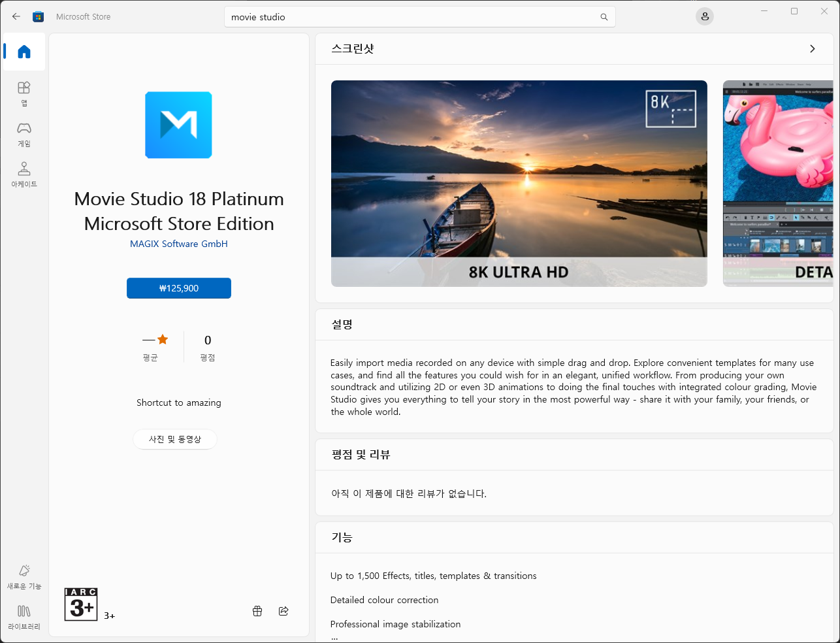This screenshot has height=643, width=840.
Task: Click the 평균 average rating label
Action: (150, 358)
